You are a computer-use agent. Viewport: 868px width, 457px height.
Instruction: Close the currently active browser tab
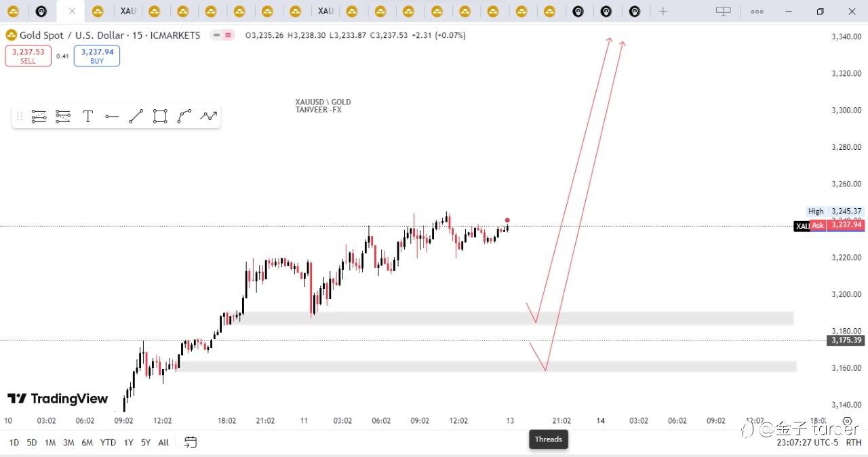(x=71, y=12)
